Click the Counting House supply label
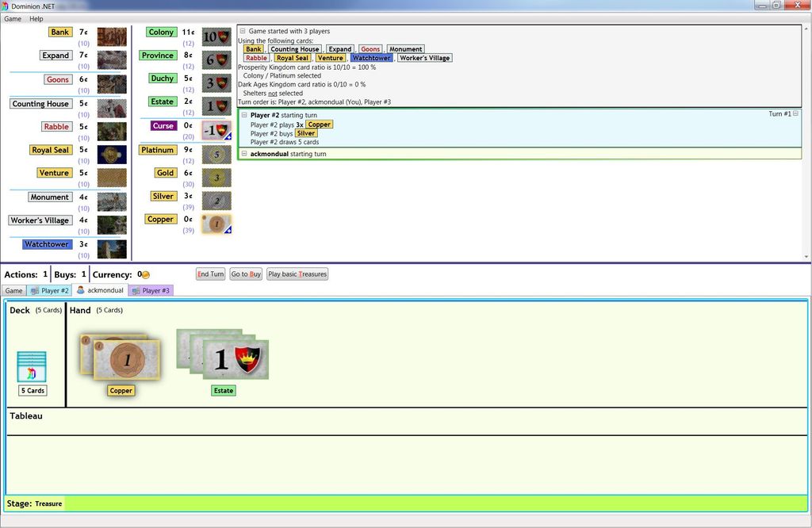812x528 pixels. pos(40,104)
